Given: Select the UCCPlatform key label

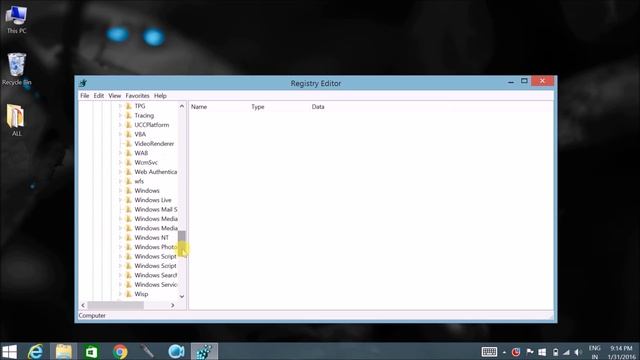Looking at the screenshot, I should pos(151,125).
